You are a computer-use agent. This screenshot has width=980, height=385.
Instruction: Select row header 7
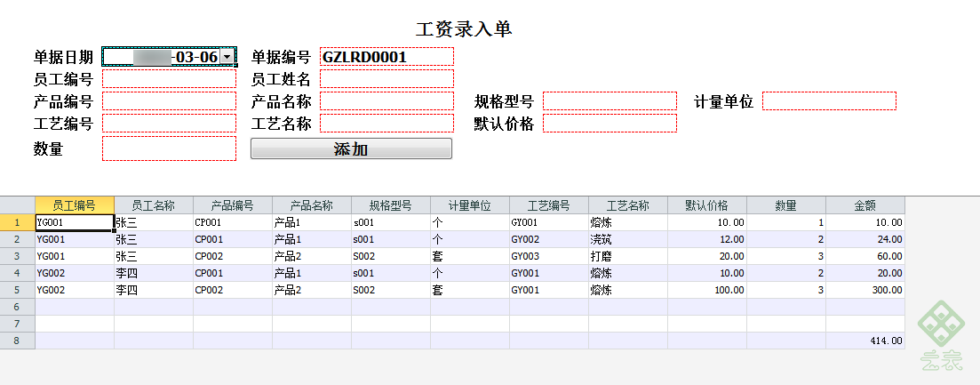[x=18, y=323]
